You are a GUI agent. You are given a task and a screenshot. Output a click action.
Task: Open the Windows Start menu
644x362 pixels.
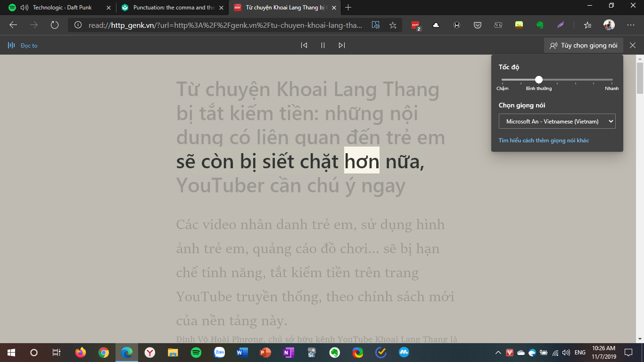coord(11,353)
